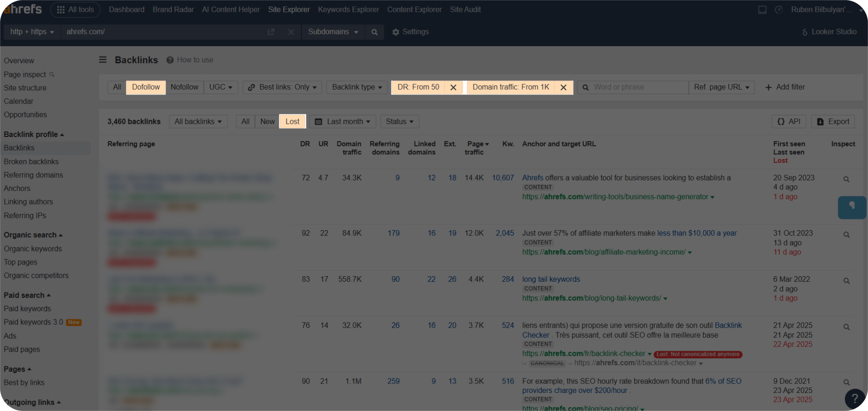Show All backlinks status toggle
This screenshot has width=868, height=411.
(x=245, y=122)
